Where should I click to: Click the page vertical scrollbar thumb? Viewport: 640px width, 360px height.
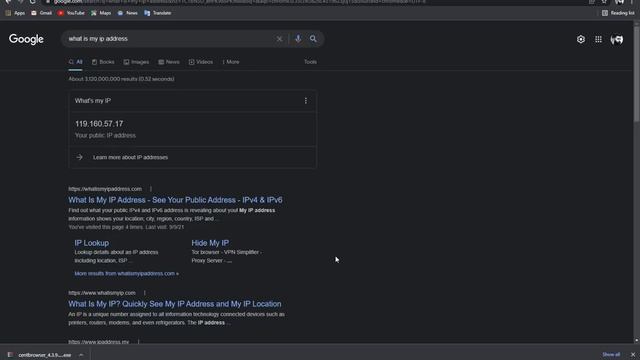[636, 73]
